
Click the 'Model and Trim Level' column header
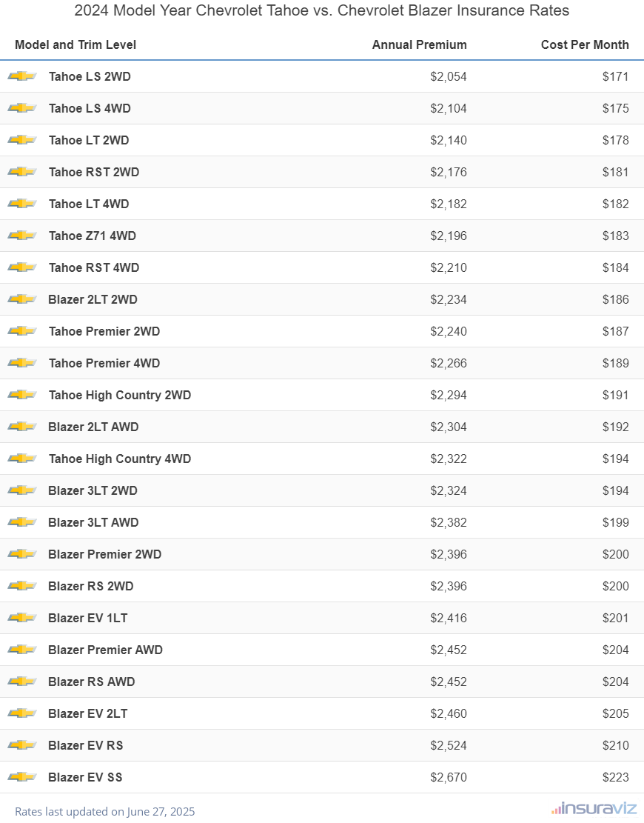tap(76, 44)
